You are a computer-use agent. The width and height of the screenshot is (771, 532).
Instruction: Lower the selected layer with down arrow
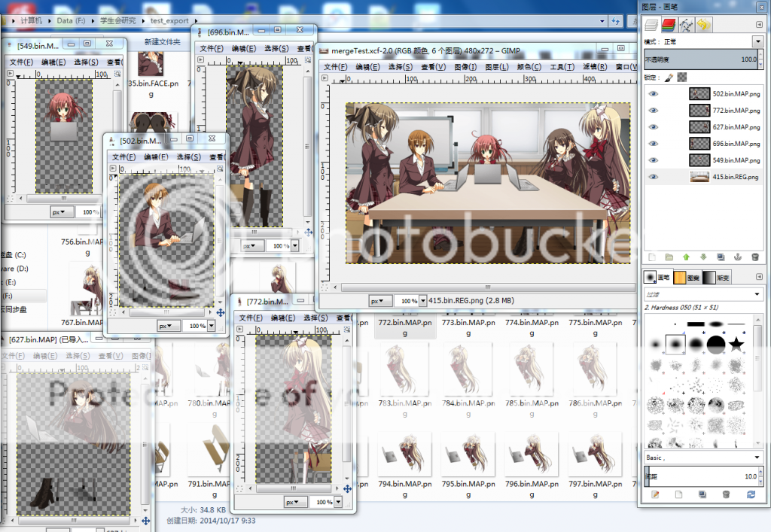pos(704,257)
